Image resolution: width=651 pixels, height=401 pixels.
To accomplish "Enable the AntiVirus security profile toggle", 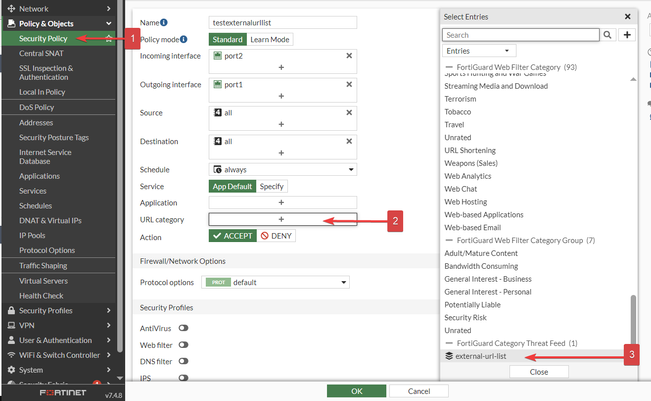I will coord(184,328).
